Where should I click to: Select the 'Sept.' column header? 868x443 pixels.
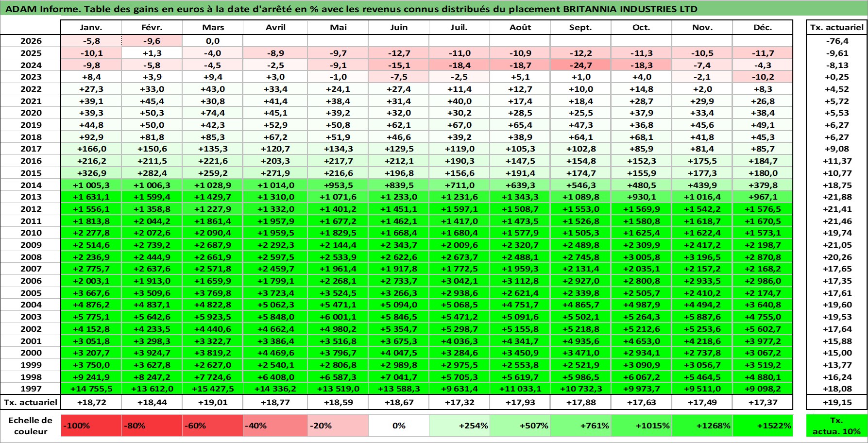tap(581, 28)
